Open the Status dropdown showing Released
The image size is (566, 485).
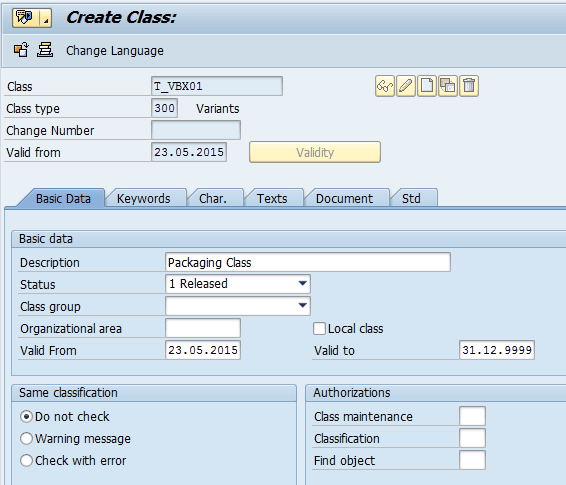(x=238, y=284)
